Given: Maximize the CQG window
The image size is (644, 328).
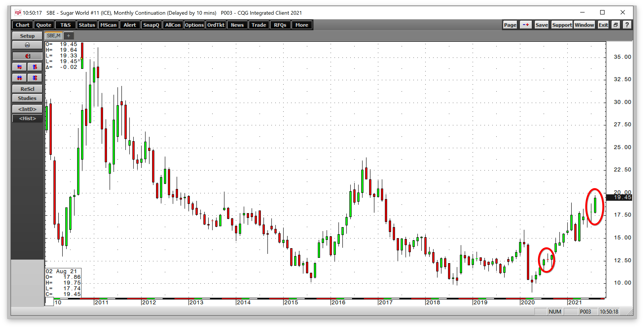Looking at the screenshot, I should (x=603, y=12).
